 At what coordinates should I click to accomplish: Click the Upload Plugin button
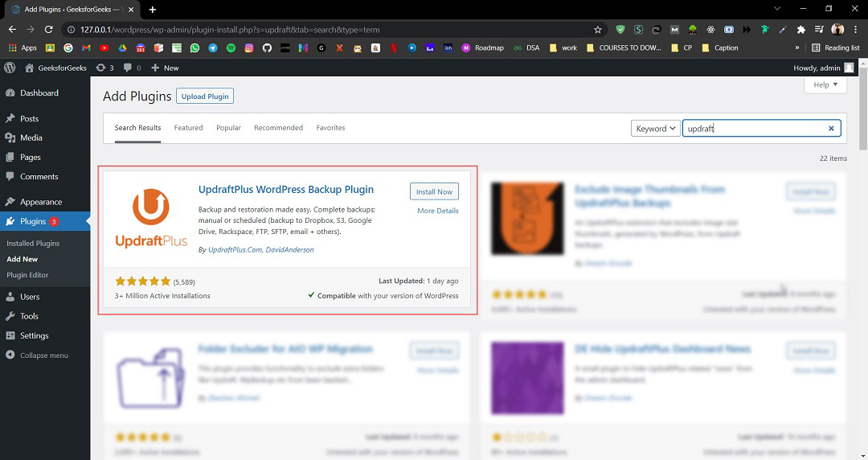click(x=205, y=96)
